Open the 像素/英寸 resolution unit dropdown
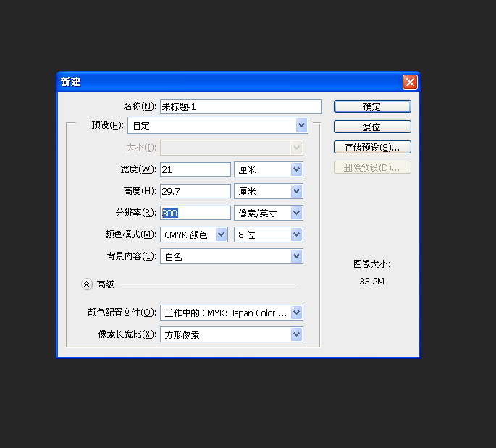The image size is (496, 448). (268, 213)
